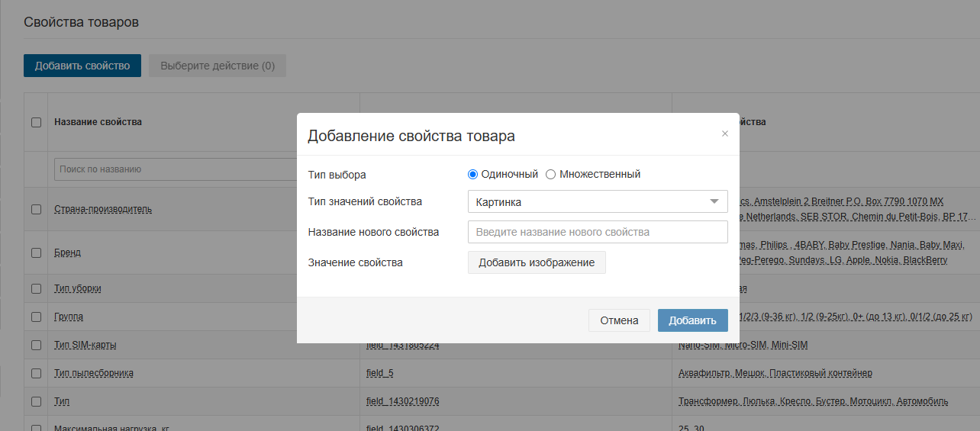Click the field_5 code cell
This screenshot has width=980, height=431.
click(x=380, y=373)
